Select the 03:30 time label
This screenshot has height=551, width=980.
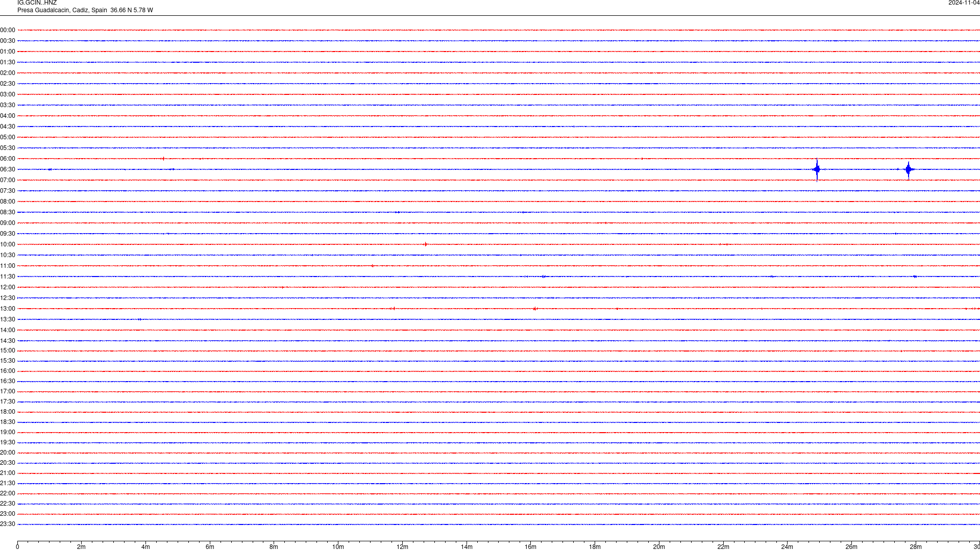coord(8,105)
